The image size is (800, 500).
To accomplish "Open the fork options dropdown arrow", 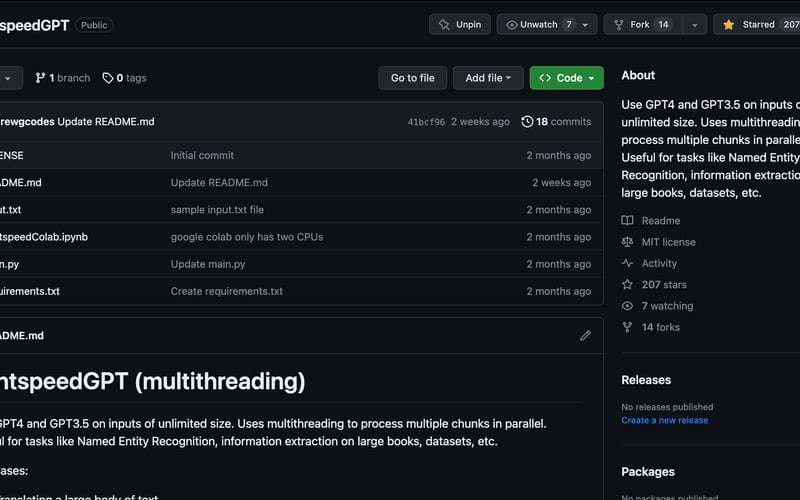I will [695, 24].
